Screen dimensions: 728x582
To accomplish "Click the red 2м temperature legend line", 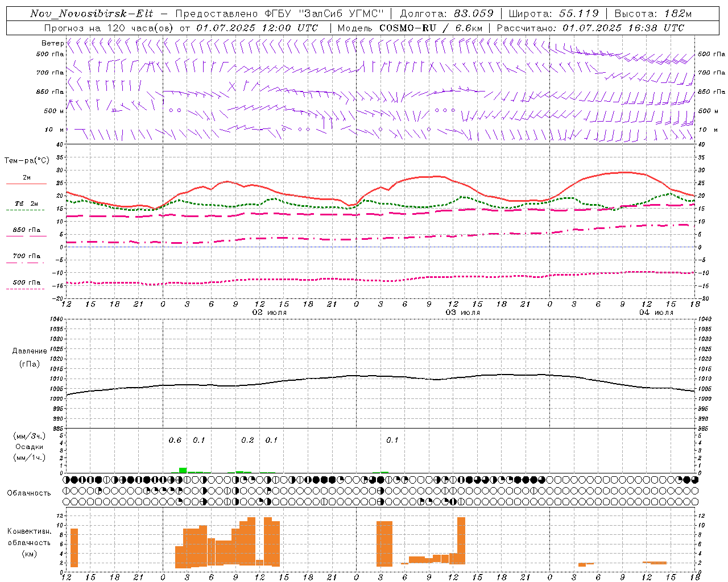I will click(x=27, y=184).
